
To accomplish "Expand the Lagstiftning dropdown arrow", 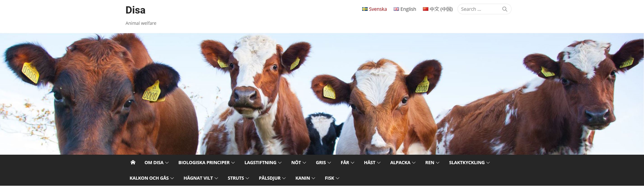I will (280, 163).
